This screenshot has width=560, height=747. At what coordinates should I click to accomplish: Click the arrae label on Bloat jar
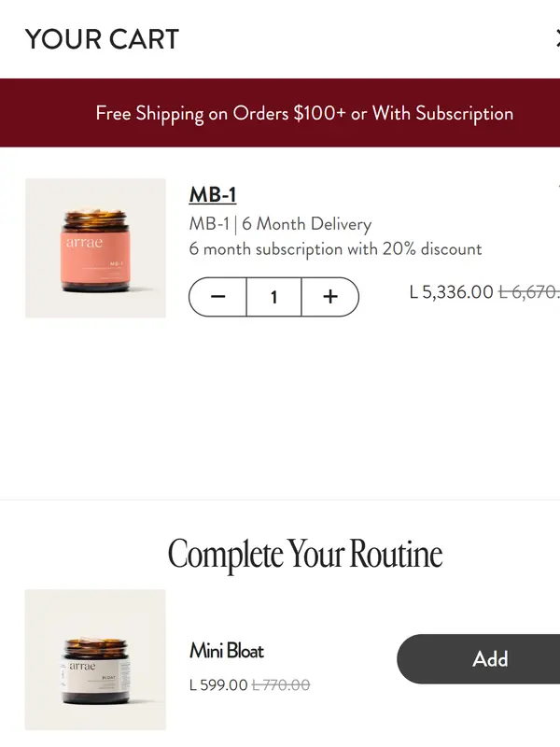coord(82,666)
